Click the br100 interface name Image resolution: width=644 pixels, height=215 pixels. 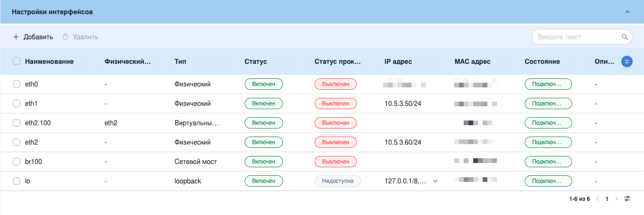[x=34, y=162]
